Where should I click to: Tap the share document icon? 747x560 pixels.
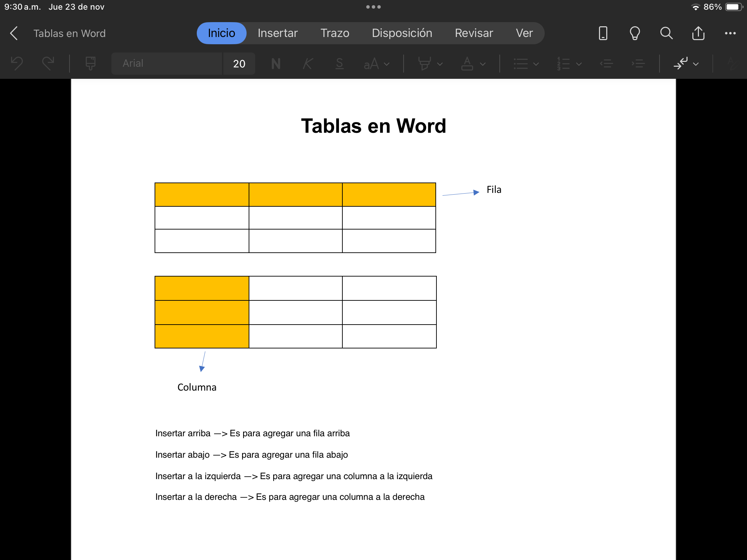point(698,33)
